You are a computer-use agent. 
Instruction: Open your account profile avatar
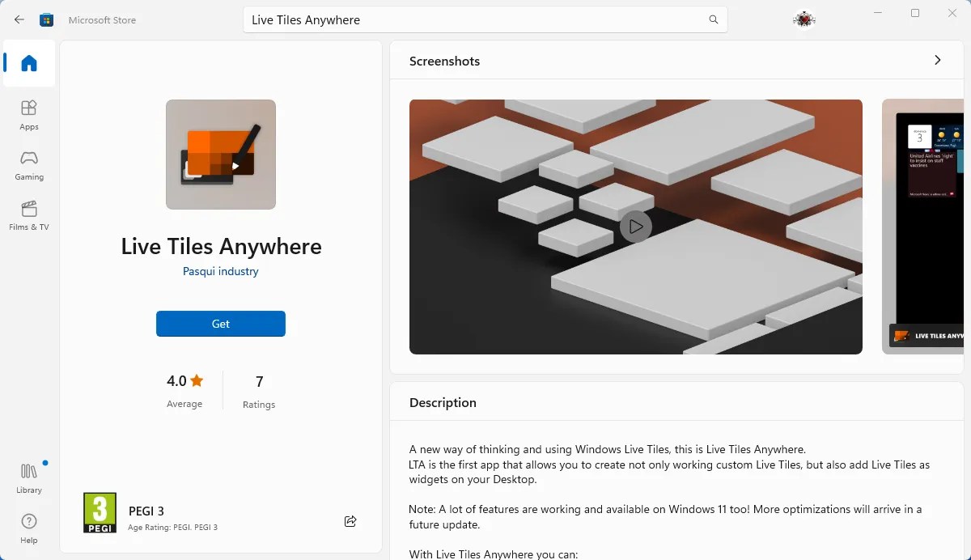804,19
